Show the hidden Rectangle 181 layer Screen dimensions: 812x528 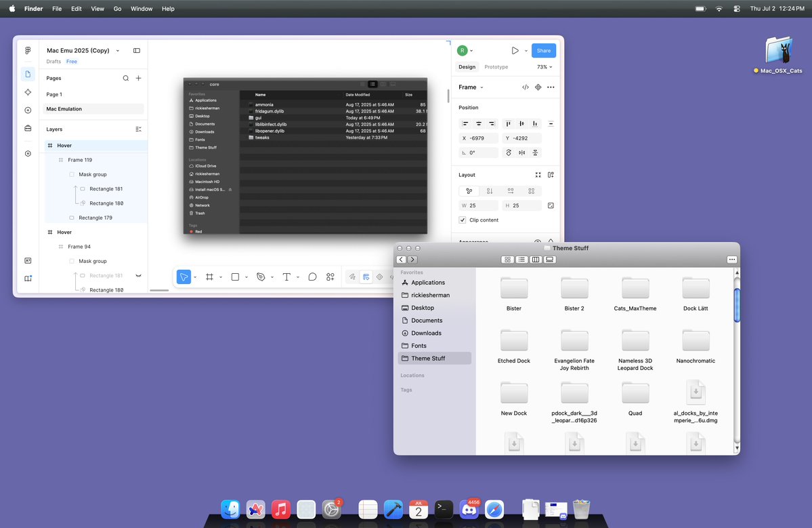pos(138,276)
